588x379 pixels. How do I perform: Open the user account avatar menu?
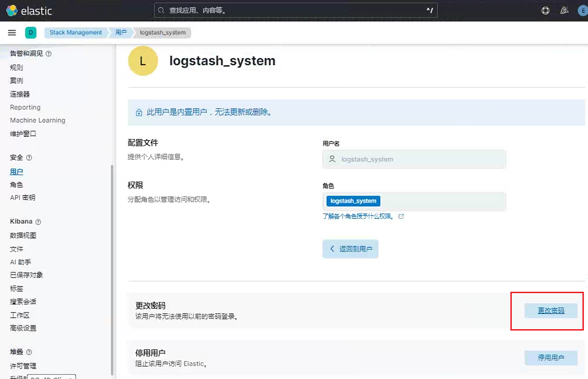582,11
